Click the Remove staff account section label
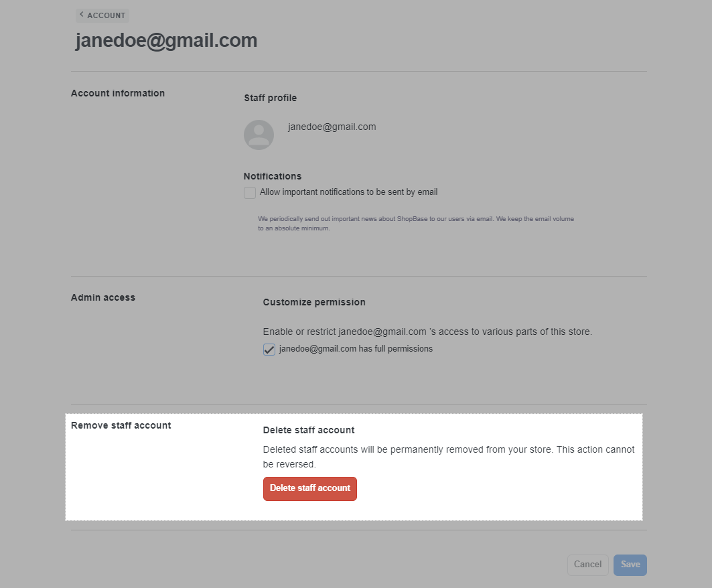This screenshot has width=712, height=588. point(121,425)
